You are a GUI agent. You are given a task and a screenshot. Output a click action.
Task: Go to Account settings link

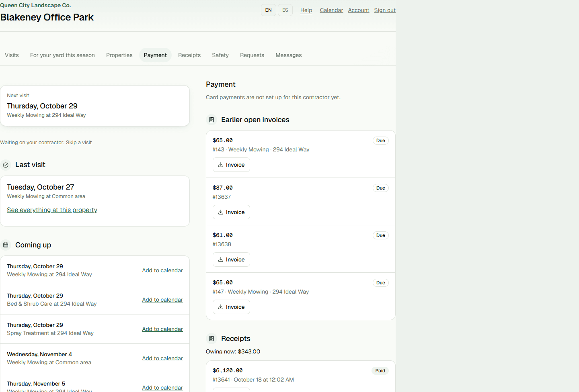coord(359,10)
